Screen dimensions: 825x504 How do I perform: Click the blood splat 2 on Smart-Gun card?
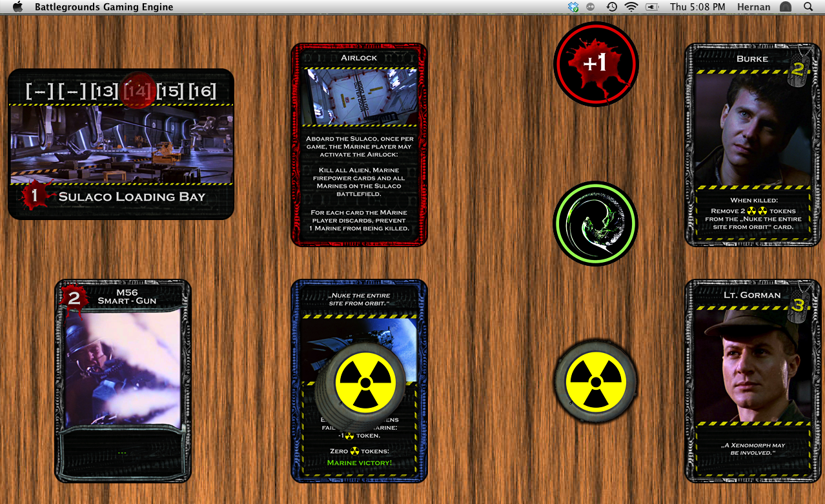(74, 299)
